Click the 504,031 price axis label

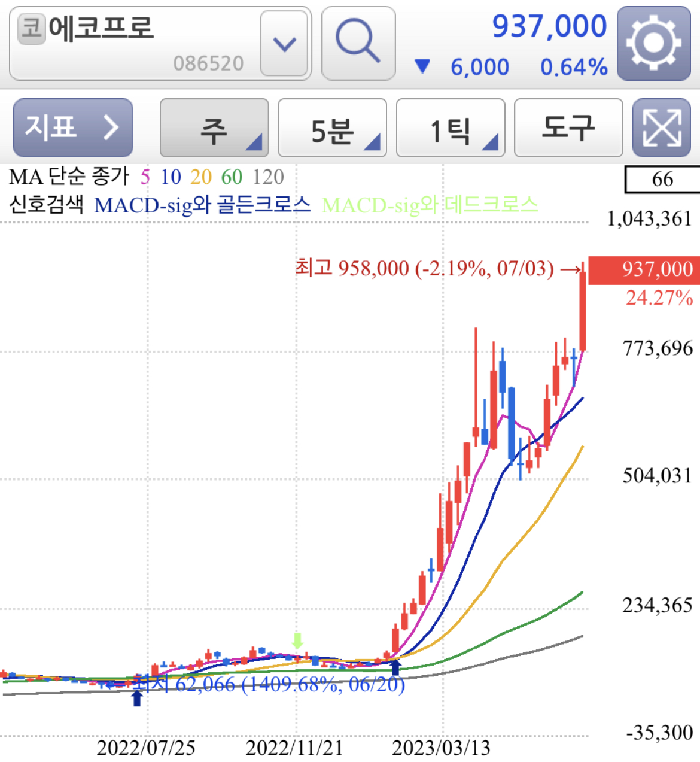(657, 476)
